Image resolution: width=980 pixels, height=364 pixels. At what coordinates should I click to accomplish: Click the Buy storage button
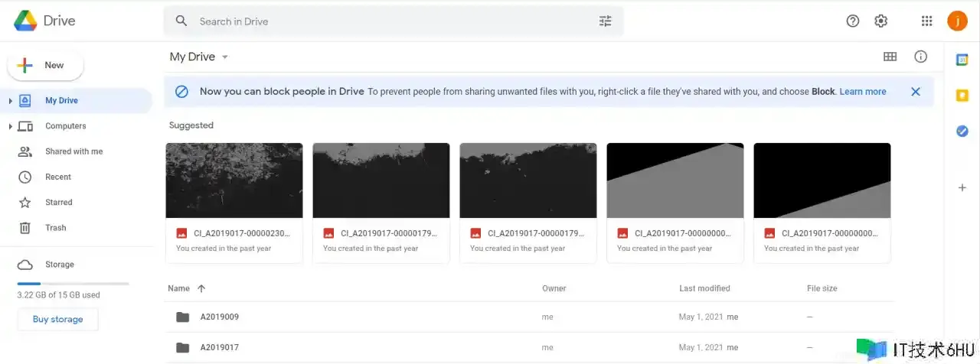pyautogui.click(x=57, y=320)
